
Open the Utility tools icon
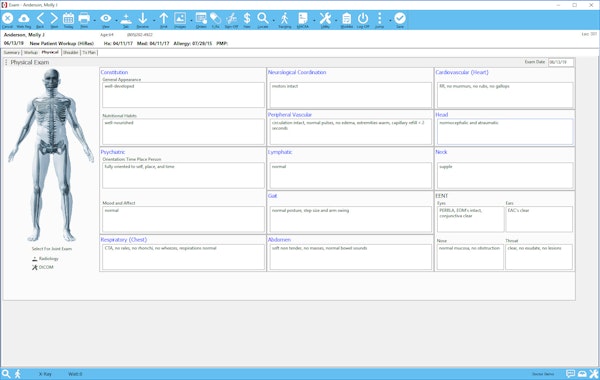[325, 18]
